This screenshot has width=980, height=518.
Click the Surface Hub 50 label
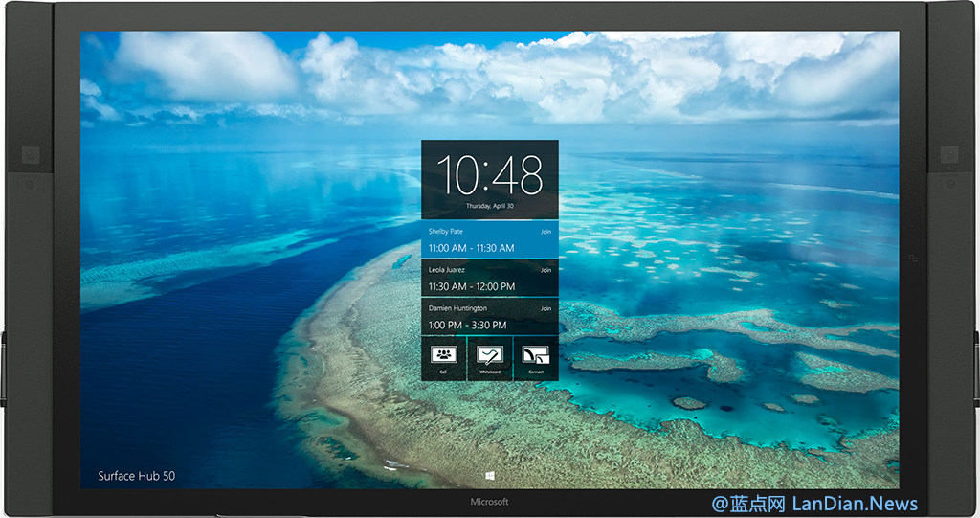136,476
